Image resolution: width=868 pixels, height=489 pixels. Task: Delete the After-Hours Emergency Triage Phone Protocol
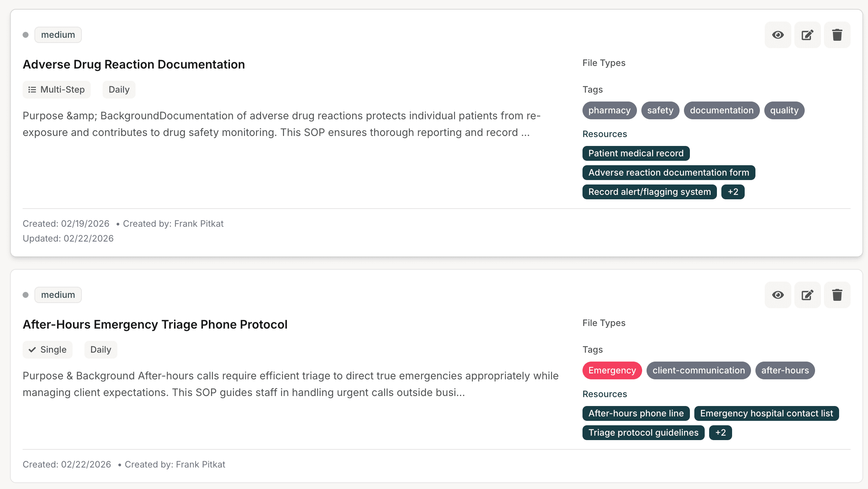[x=837, y=295]
